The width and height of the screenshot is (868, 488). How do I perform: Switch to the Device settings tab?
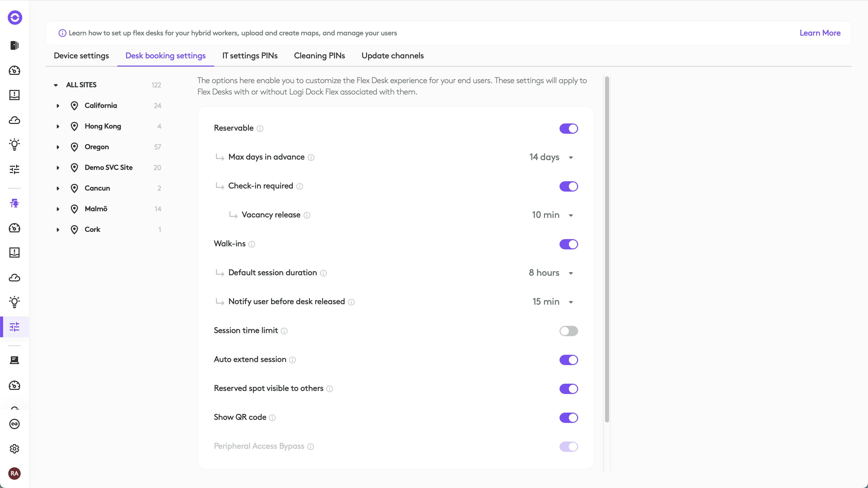point(81,56)
